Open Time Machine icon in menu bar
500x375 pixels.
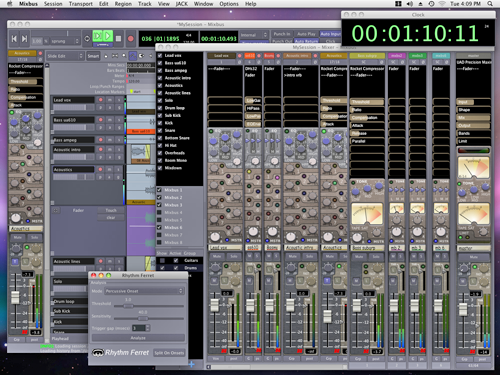(x=431, y=4)
